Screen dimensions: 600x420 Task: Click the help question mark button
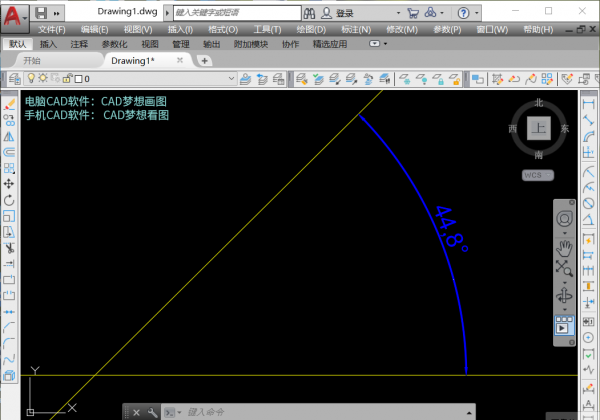[x=463, y=13]
